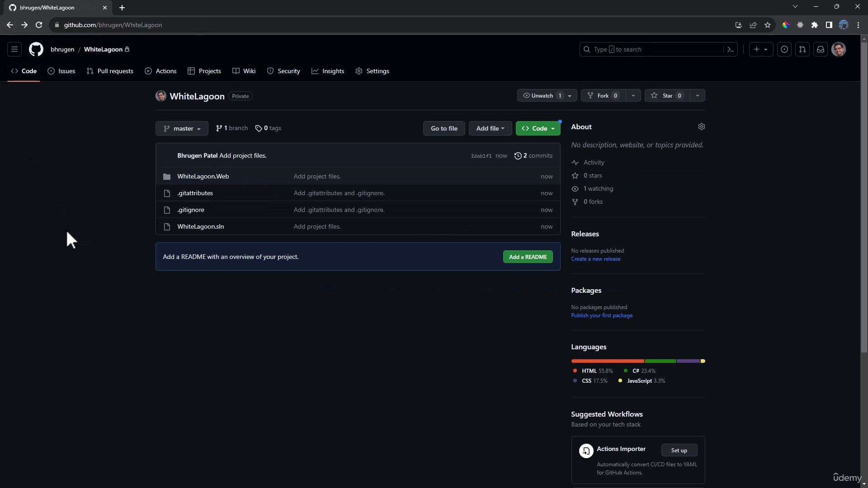The height and width of the screenshot is (488, 868).
Task: Click the GitHub Octocat logo
Action: click(x=36, y=49)
